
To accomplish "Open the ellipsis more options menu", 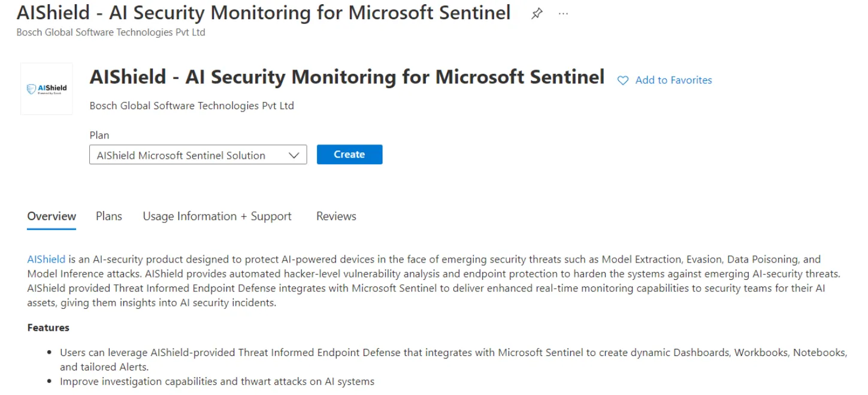I will [x=563, y=13].
